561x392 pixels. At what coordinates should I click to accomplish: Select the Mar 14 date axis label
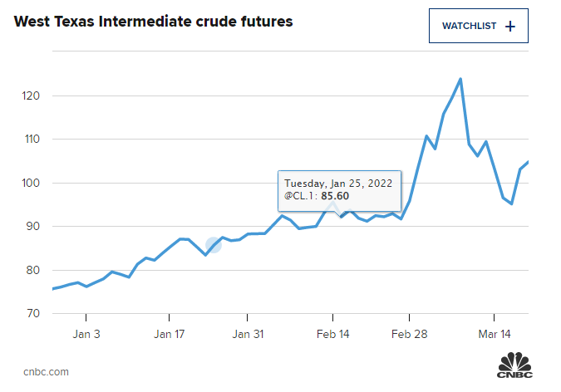point(494,334)
